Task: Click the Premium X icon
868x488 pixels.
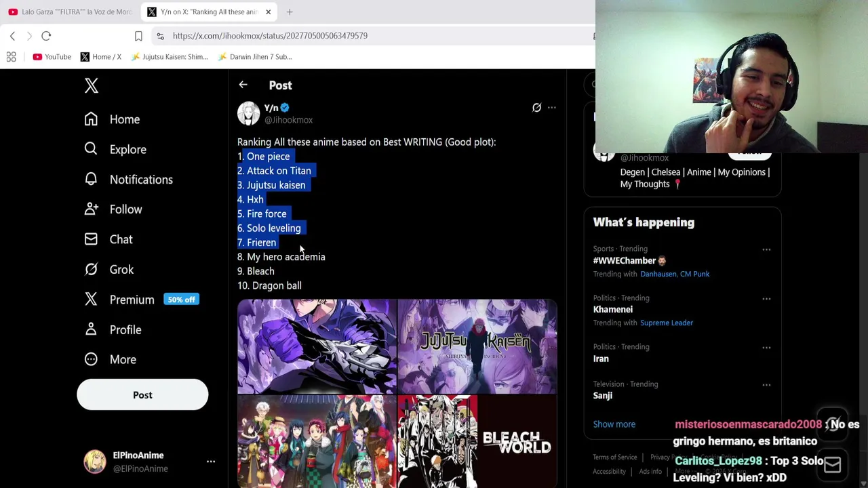Action: tap(91, 300)
